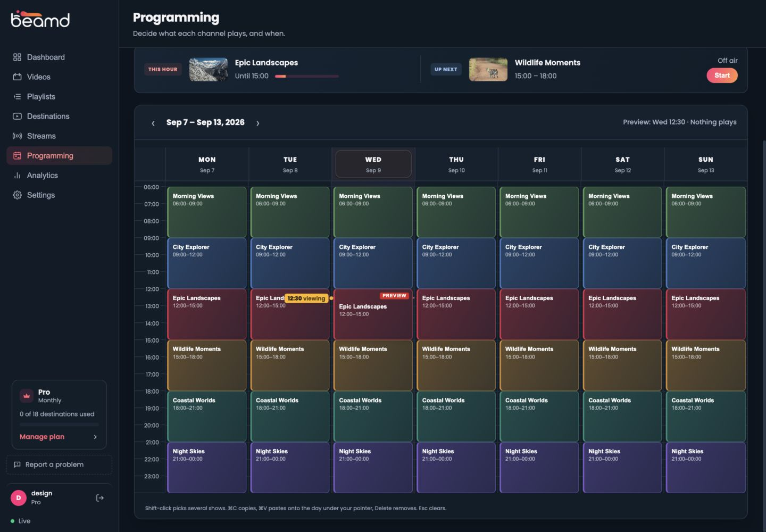Select Sunday's Morning Views block
Viewport: 766px width, 532px height.
706,212
